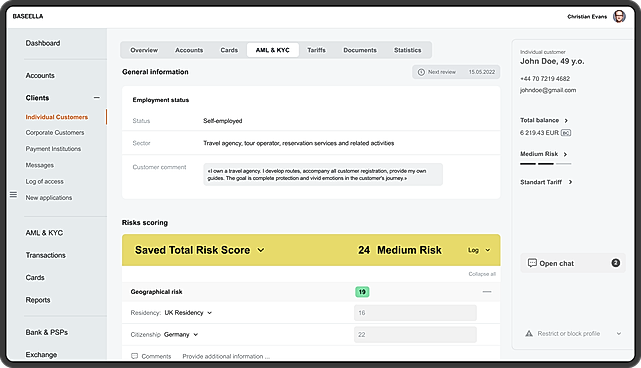Select Payment Institutions in sidebar
641x368 pixels.
[53, 149]
